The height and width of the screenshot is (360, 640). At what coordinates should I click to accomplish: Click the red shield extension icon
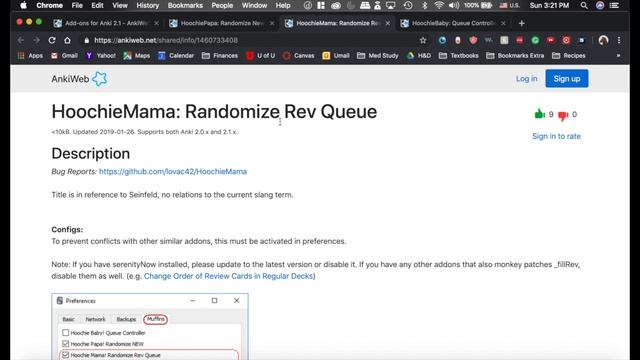(473, 40)
